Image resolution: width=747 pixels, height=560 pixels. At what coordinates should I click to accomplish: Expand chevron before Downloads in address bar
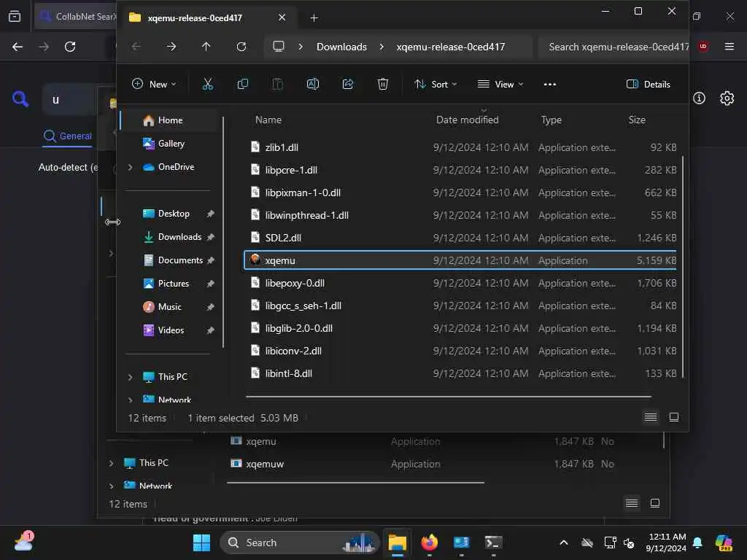300,47
